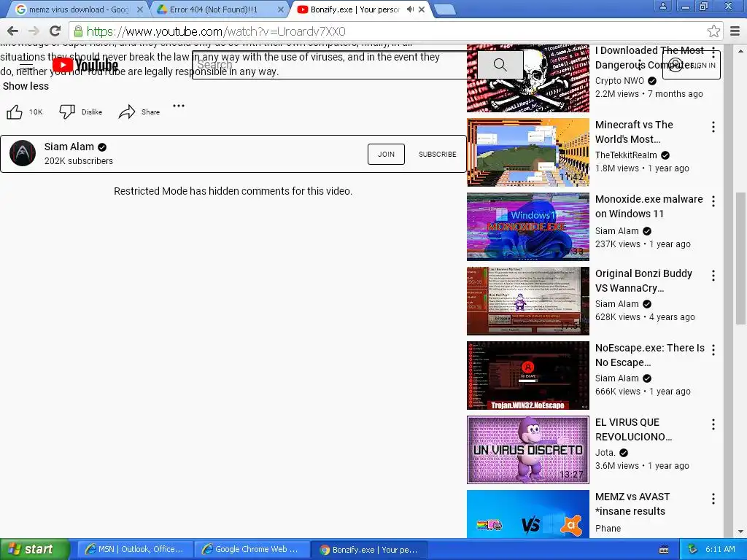Viewport: 747px width, 560px height.
Task: Open options for Monoxide.exe malware video
Action: pos(713,201)
